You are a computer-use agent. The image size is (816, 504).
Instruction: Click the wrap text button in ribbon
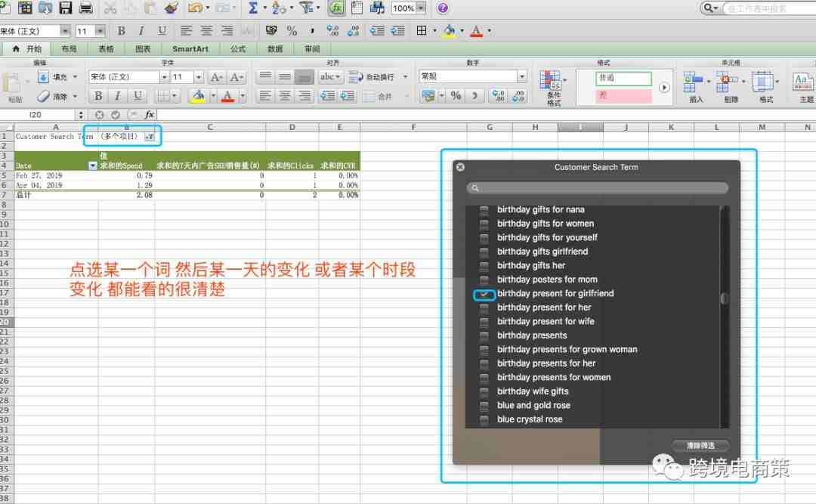372,77
